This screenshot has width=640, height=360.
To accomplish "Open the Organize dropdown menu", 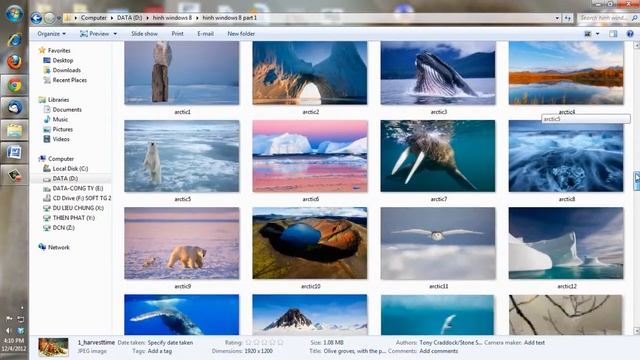I will click(x=51, y=34).
